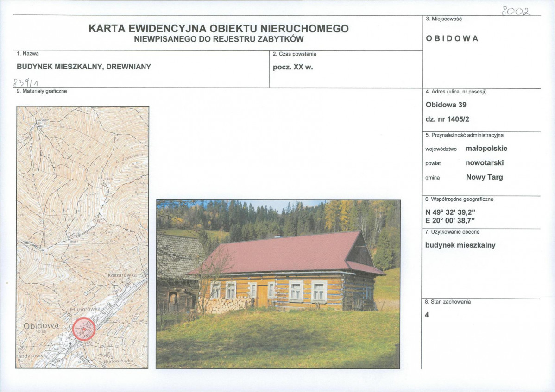Click the 'Obidowa' label on the map

coord(41,325)
